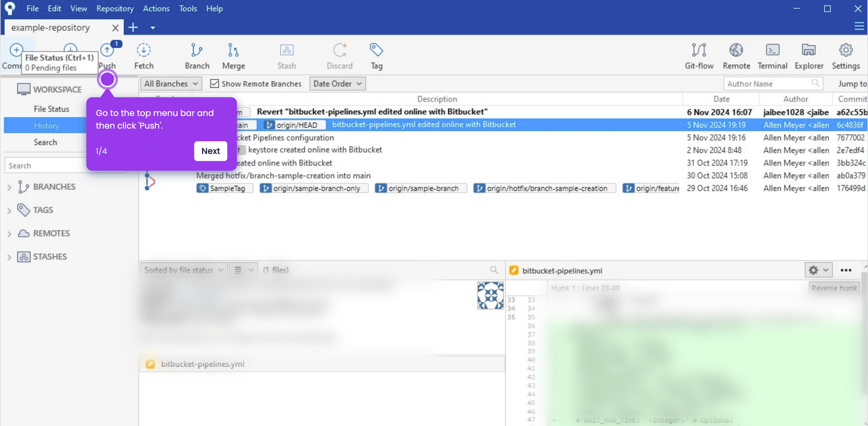This screenshot has height=426, width=868.
Task: Select History in the sidebar
Action: tap(46, 126)
